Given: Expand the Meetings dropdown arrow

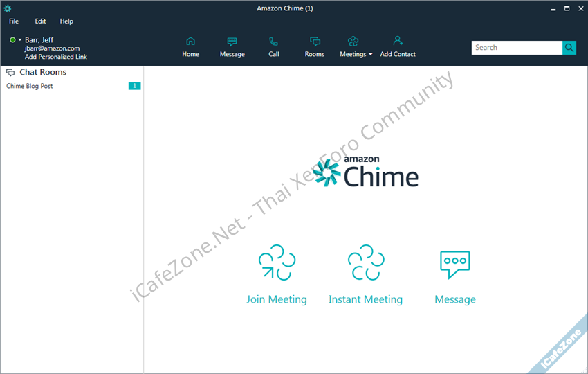Looking at the screenshot, I should (371, 55).
